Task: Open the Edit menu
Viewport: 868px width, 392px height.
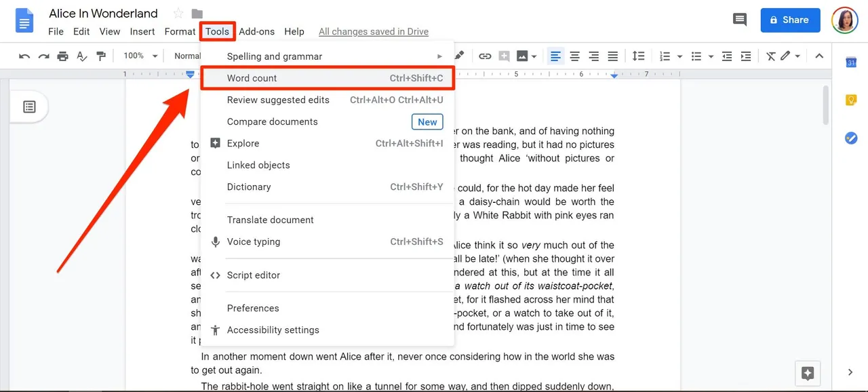Action: 81,31
